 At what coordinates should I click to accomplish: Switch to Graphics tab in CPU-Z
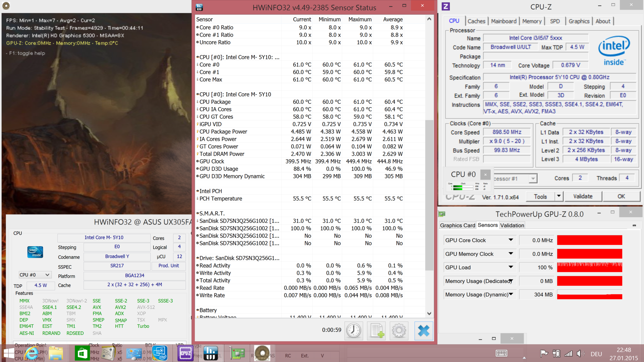point(579,21)
